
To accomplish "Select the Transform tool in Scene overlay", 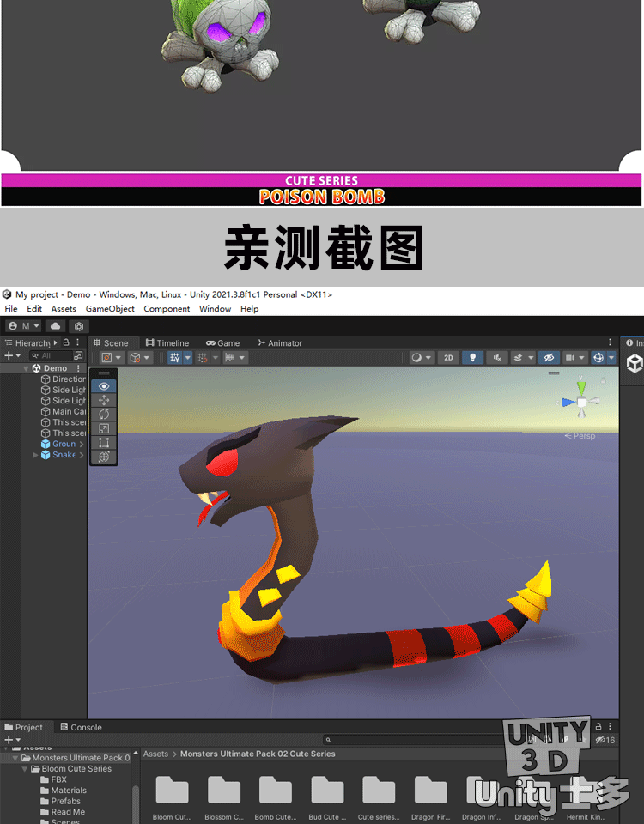I will tap(104, 457).
